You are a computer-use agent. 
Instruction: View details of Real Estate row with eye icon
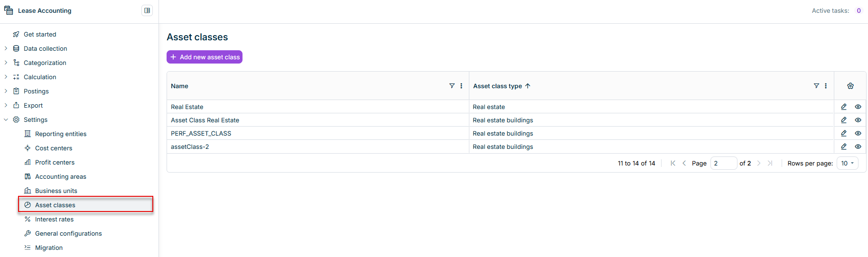[858, 107]
